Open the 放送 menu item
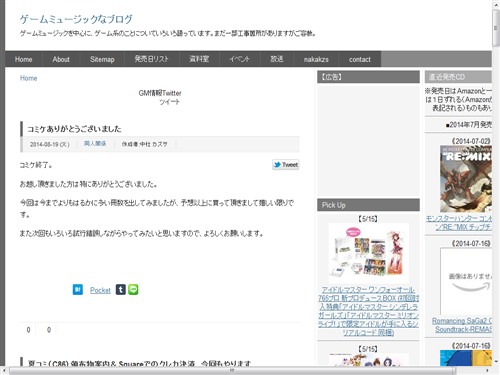The height and width of the screenshot is (375, 500). click(x=277, y=59)
